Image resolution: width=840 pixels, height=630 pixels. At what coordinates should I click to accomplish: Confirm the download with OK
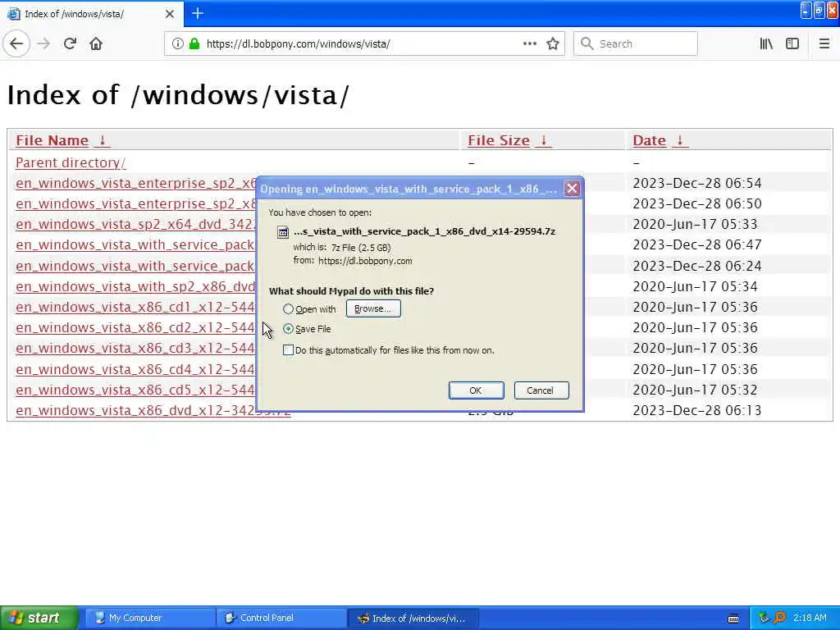tap(476, 390)
